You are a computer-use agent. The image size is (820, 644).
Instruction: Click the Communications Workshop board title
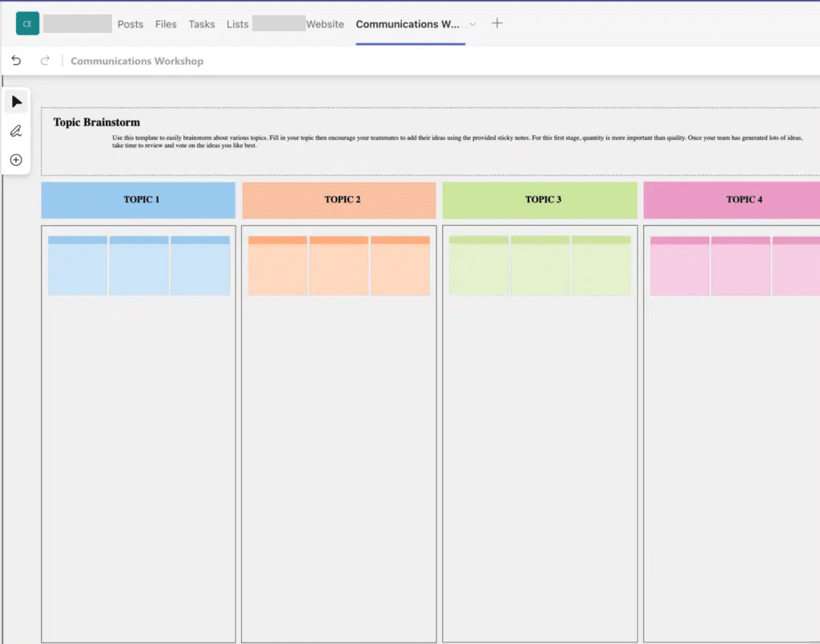tap(137, 61)
